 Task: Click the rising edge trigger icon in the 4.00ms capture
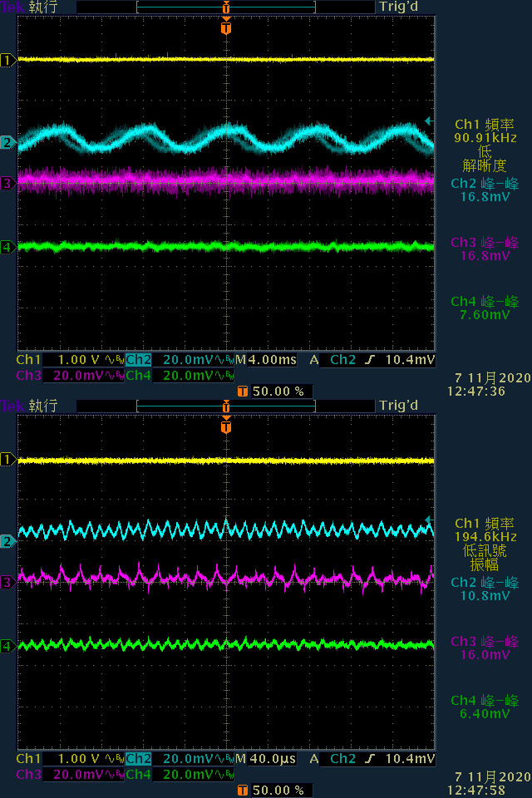pos(370,360)
